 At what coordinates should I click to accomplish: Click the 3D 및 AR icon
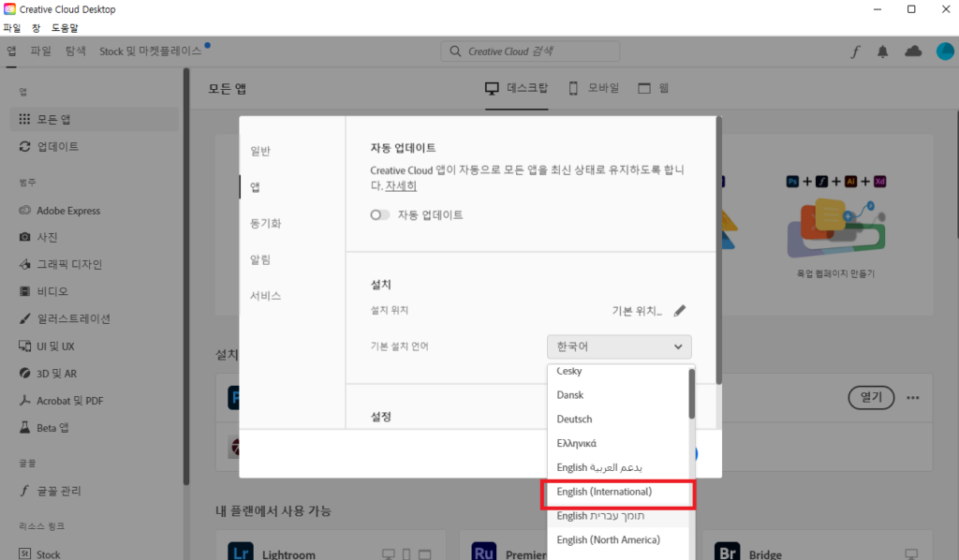pos(24,373)
